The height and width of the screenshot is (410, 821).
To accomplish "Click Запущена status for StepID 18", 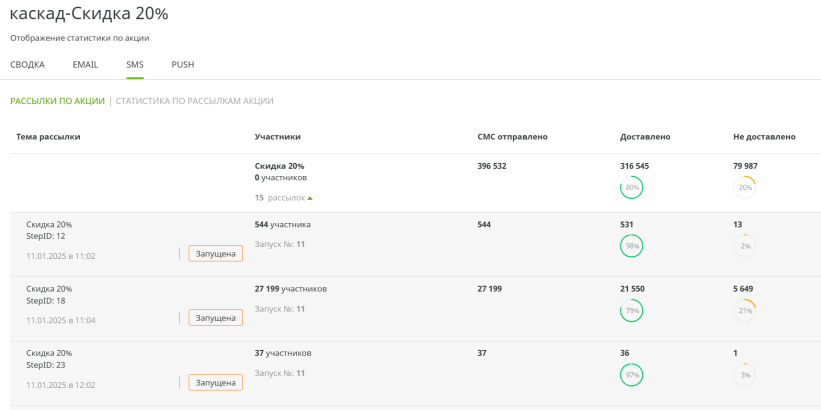I will (215, 318).
